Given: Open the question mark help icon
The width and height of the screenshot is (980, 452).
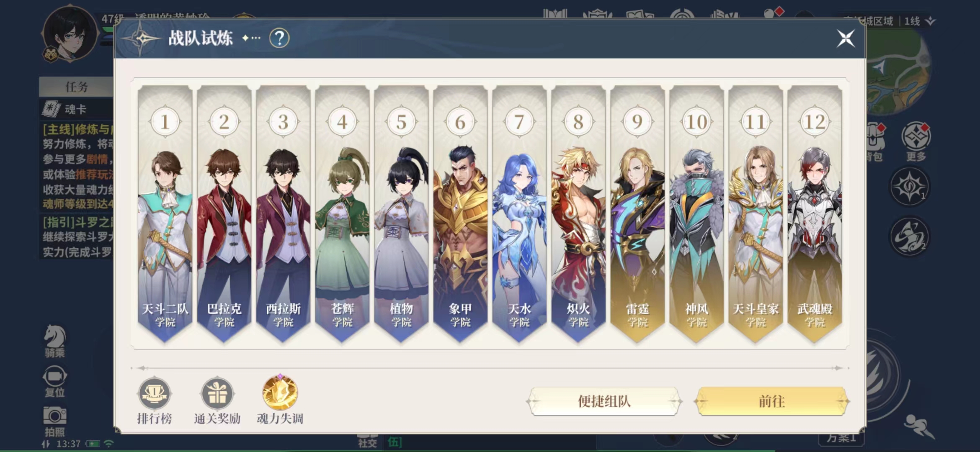Looking at the screenshot, I should (x=279, y=39).
